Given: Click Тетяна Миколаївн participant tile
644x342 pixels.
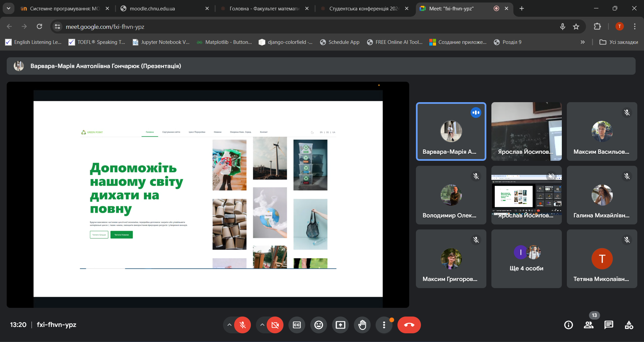Looking at the screenshot, I should 602,259.
